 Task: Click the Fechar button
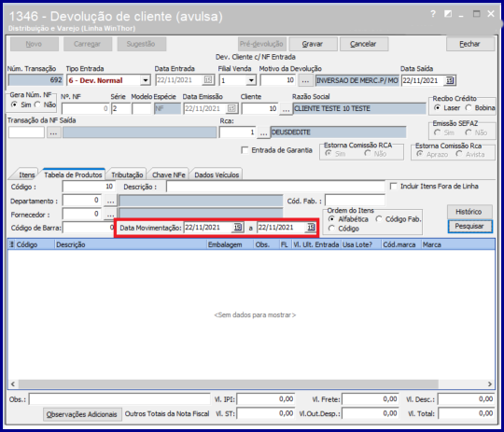pos(469,44)
